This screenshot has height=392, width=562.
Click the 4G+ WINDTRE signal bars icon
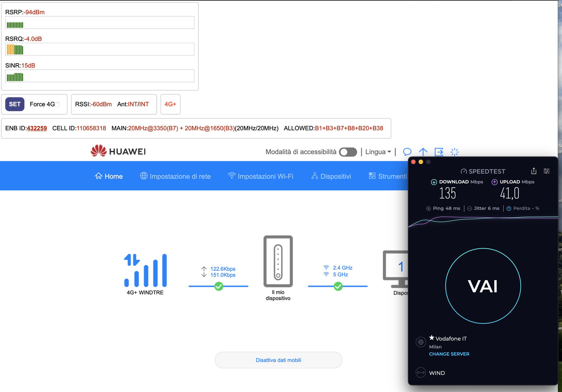[x=145, y=270]
